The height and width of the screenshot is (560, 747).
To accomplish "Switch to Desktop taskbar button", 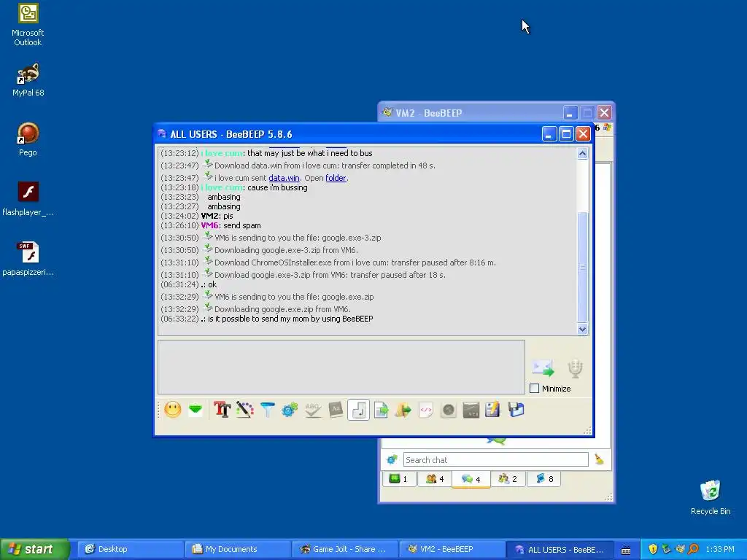I will click(x=131, y=550).
